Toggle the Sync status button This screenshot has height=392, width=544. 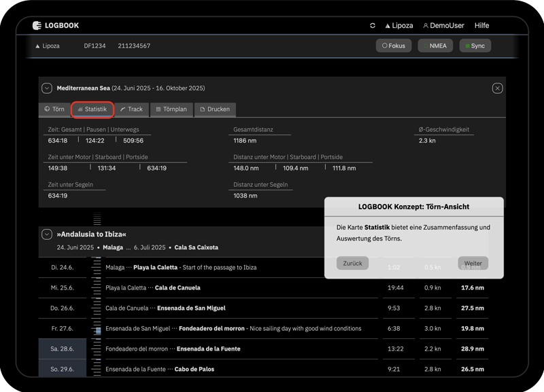point(475,46)
